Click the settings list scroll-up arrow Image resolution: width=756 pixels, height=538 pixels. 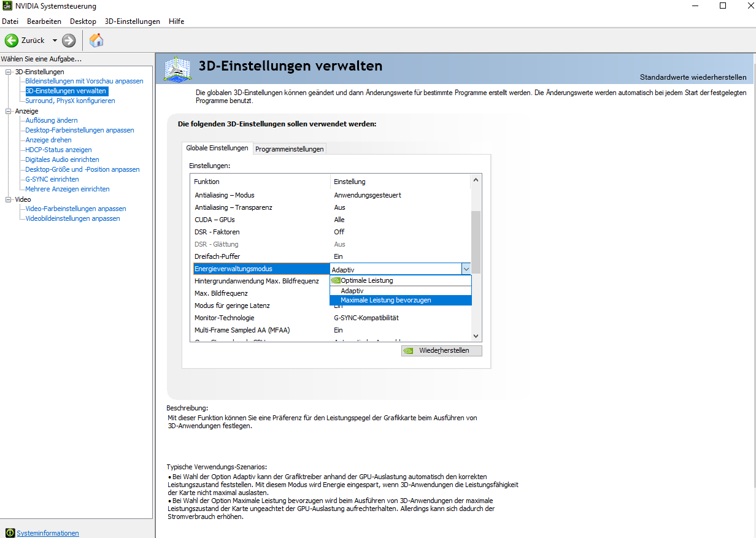pos(476,180)
